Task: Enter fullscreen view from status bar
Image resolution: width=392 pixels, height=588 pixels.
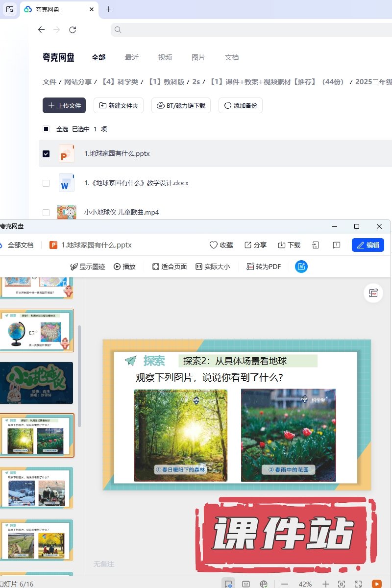Action: pos(358,584)
